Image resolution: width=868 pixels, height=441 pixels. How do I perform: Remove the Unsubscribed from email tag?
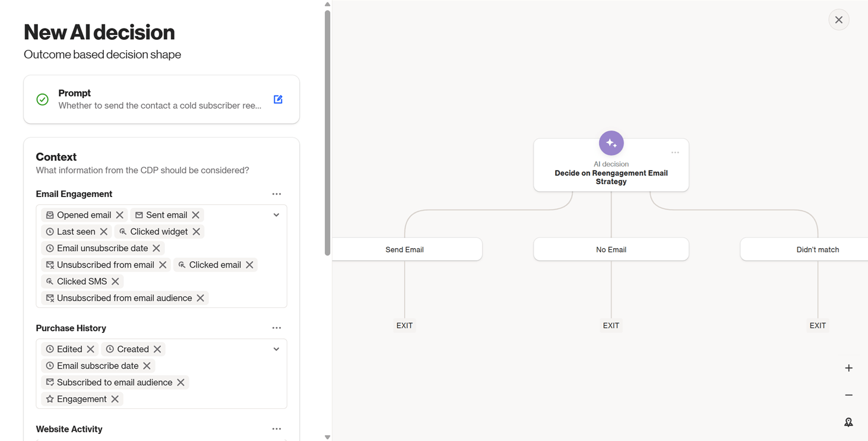pyautogui.click(x=163, y=265)
